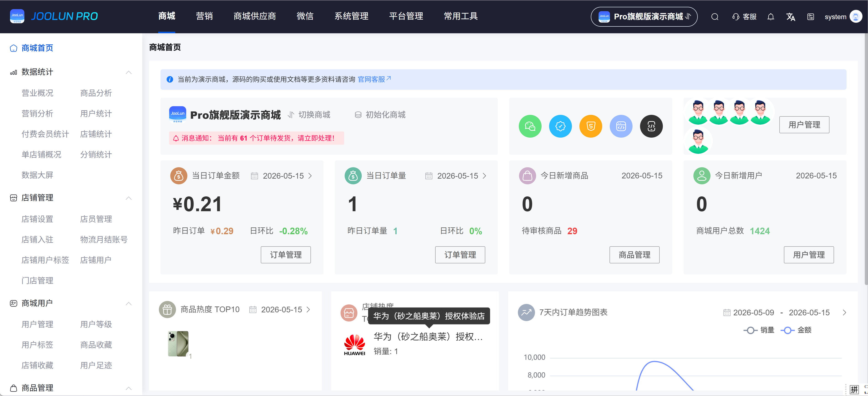Open 订单管理 under 当日订单量
The height and width of the screenshot is (396, 868).
coord(460,255)
